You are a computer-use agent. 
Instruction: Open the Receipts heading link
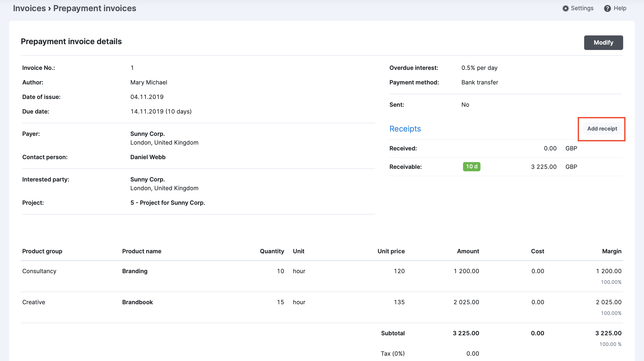coord(405,129)
